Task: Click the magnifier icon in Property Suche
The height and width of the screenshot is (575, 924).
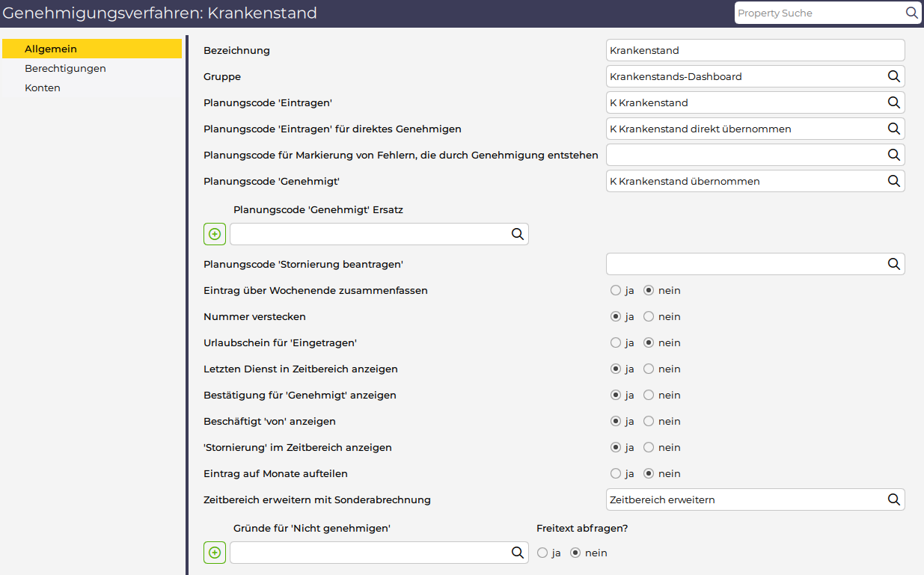Action: 911,13
